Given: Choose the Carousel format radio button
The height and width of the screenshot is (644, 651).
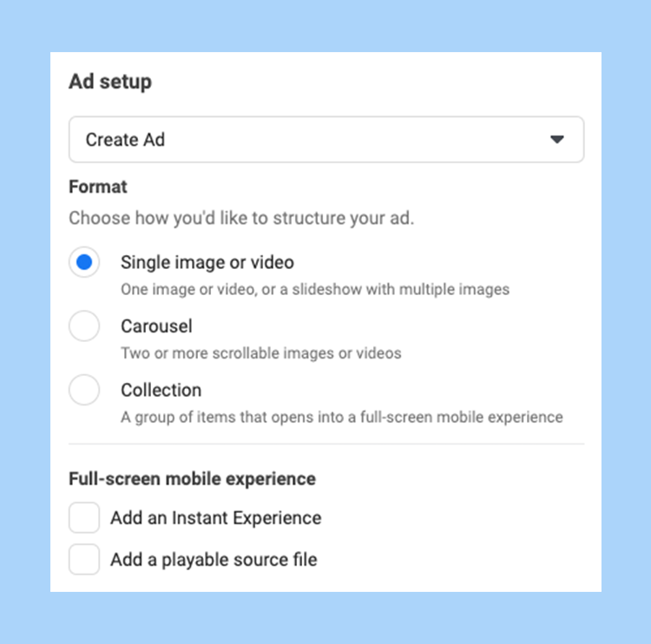Looking at the screenshot, I should 84,326.
